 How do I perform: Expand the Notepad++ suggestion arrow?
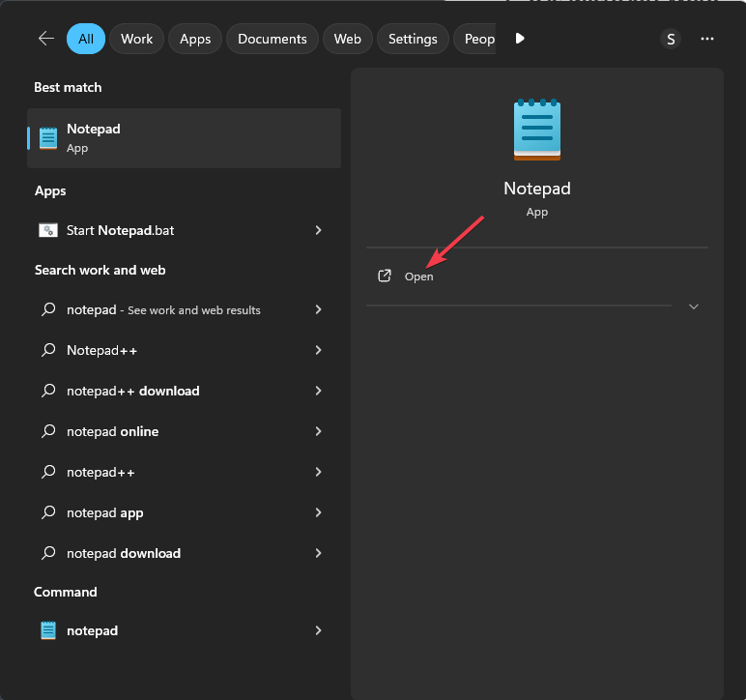click(x=319, y=350)
